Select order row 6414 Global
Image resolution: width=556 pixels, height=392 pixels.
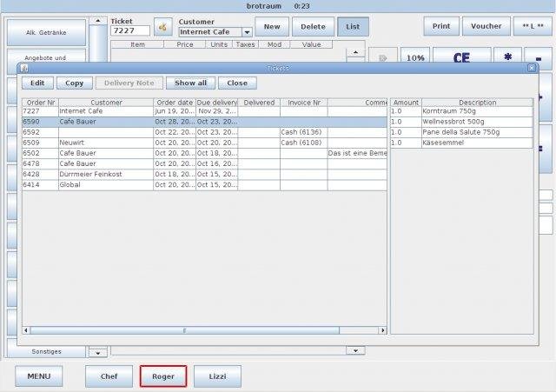point(205,185)
